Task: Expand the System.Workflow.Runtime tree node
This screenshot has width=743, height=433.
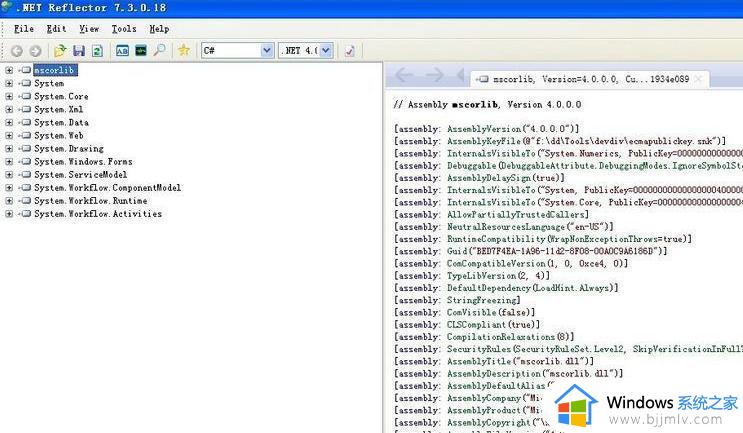Action: click(9, 201)
